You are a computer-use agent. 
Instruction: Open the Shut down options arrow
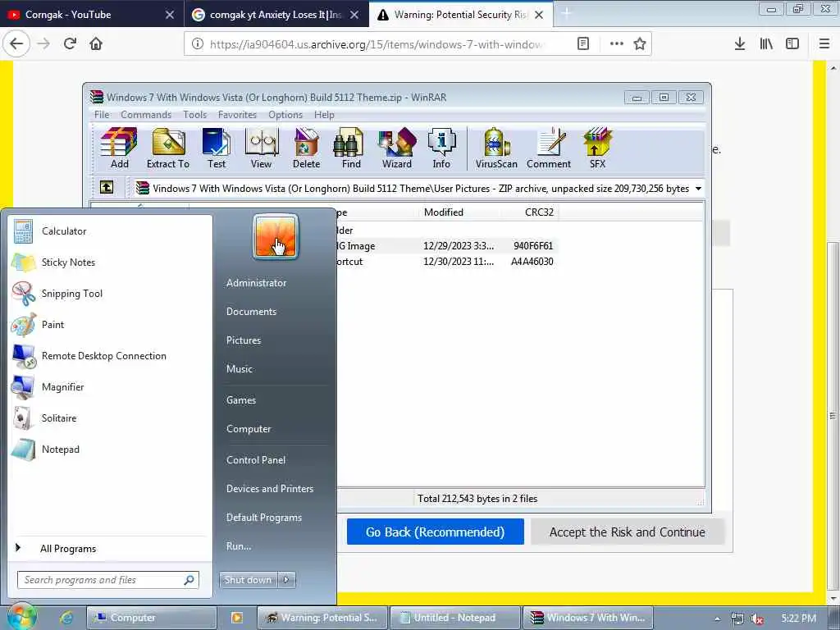click(286, 580)
